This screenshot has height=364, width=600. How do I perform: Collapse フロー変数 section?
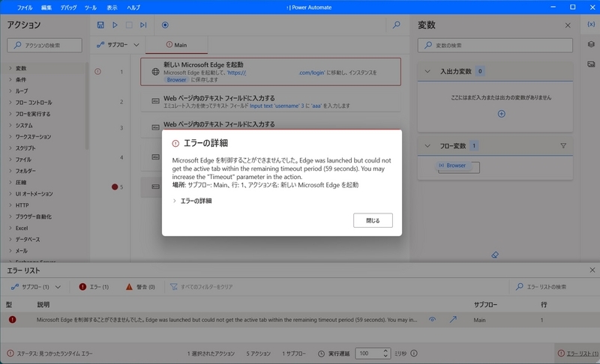(427, 145)
